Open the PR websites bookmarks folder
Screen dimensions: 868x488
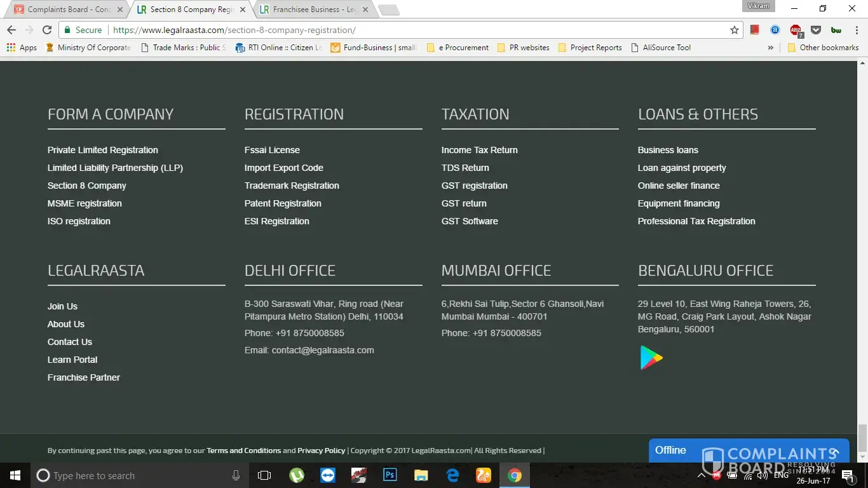point(523,48)
